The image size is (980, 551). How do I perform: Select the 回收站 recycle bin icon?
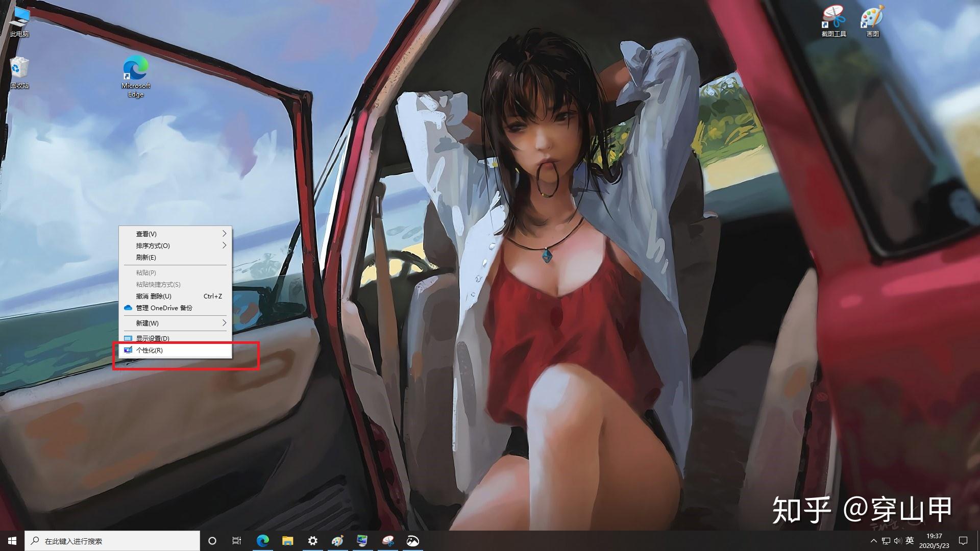(x=19, y=73)
